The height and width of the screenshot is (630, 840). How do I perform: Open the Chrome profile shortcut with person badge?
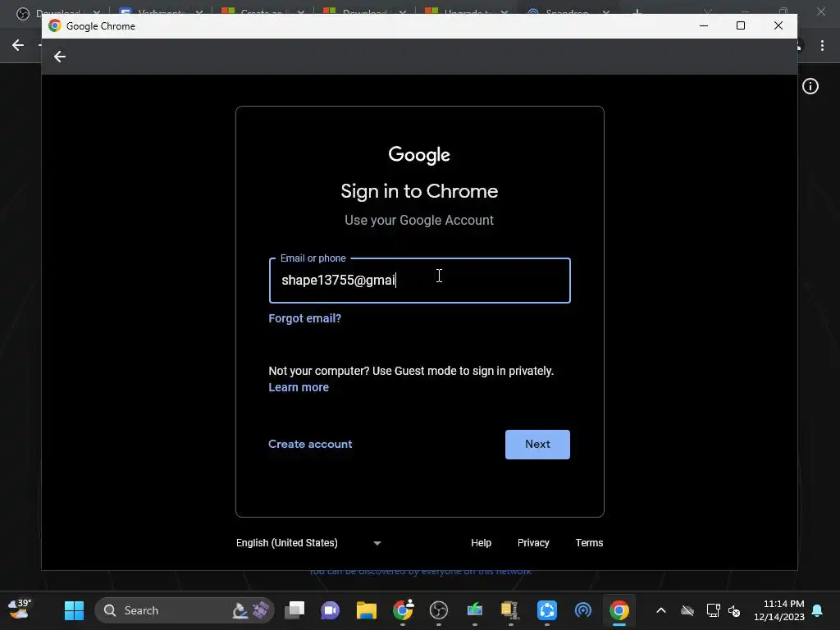[x=403, y=610]
